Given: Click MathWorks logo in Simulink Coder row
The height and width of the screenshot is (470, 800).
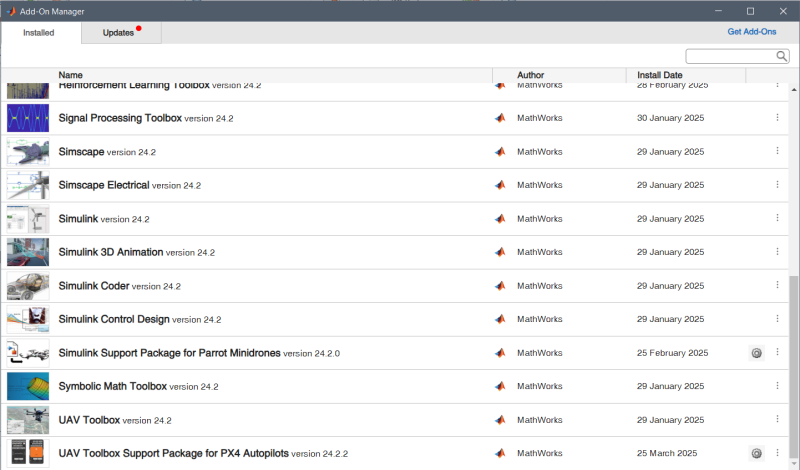Looking at the screenshot, I should click(500, 286).
